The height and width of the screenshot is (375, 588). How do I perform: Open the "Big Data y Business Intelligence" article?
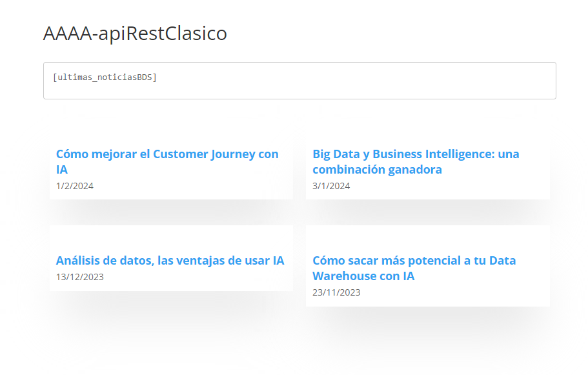416,161
